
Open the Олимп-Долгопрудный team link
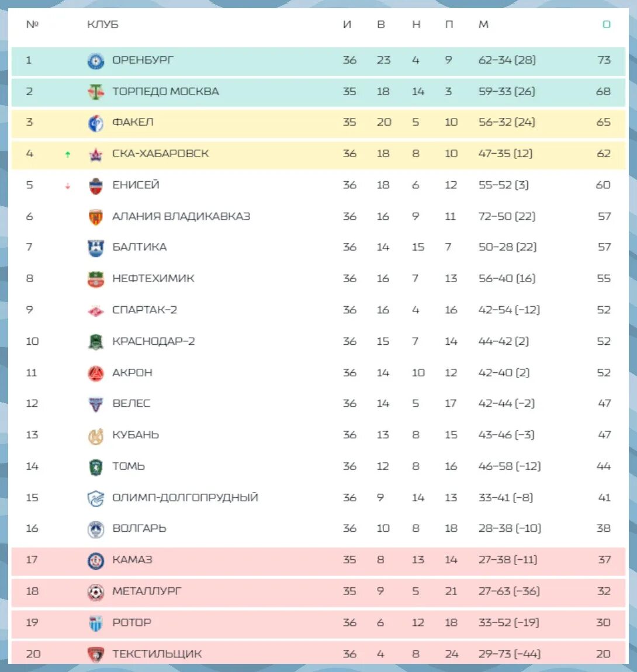pyautogui.click(x=185, y=497)
